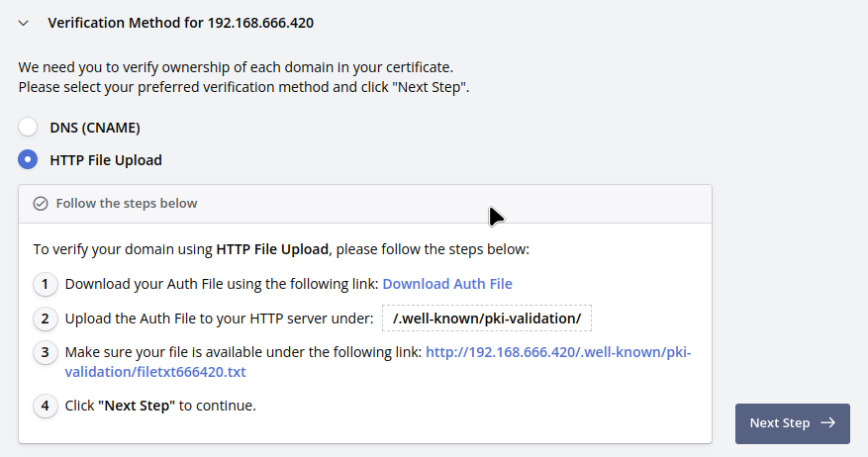This screenshot has width=868, height=457.
Task: Click the checkmark circle icon in steps header
Action: pyautogui.click(x=41, y=204)
